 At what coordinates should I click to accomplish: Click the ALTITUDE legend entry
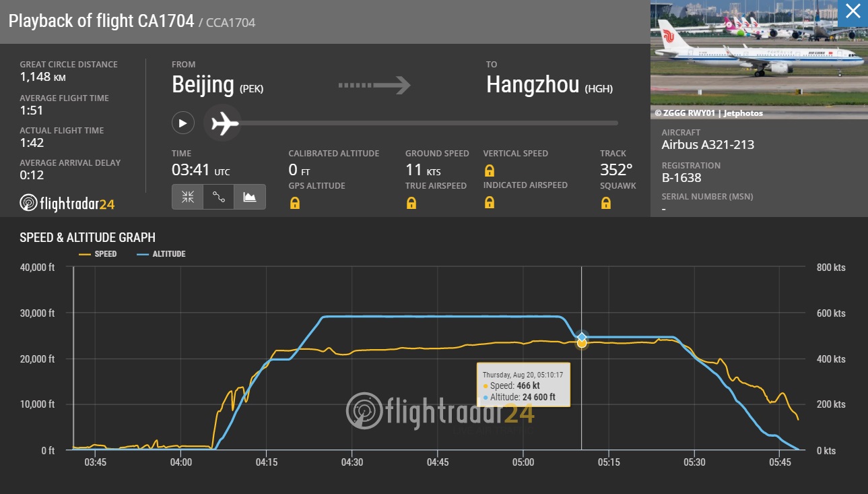(x=161, y=254)
